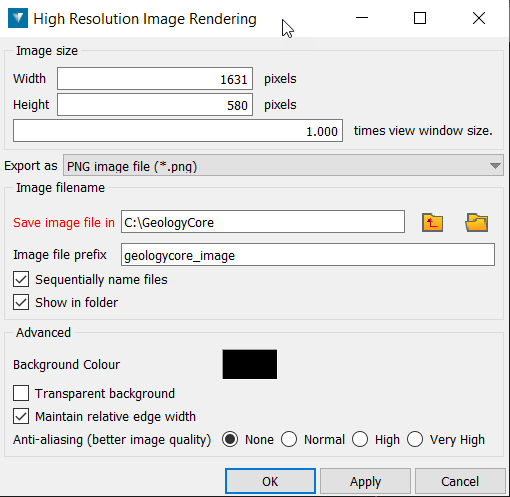
Task: Maximize the rendering dialog window
Action: (420, 18)
